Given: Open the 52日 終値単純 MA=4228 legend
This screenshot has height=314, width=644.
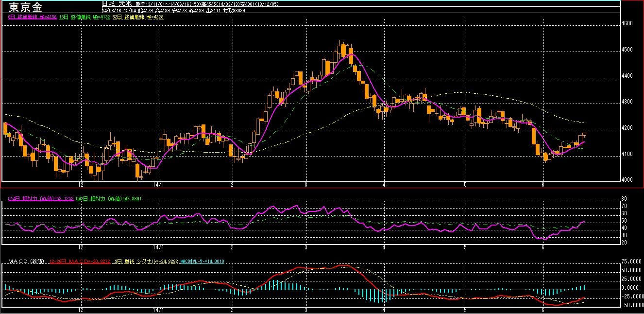Looking at the screenshot, I should [x=138, y=17].
